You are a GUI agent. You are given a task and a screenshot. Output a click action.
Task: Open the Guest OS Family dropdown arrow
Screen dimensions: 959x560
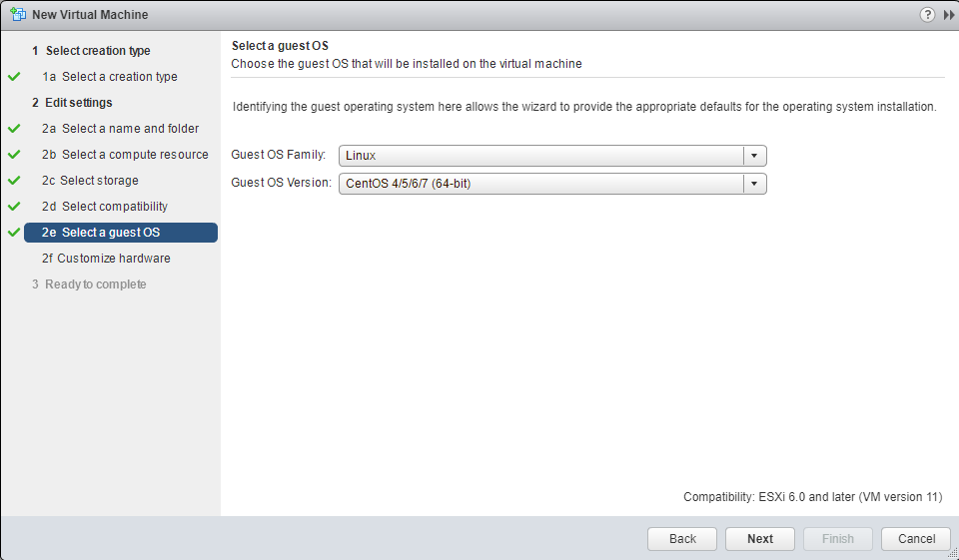[754, 156]
